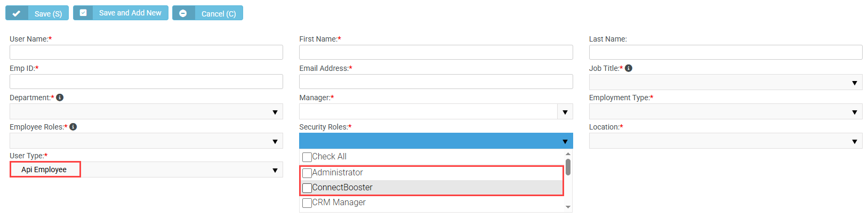This screenshot has width=868, height=218.
Task: Click the Save and Add New button
Action: (x=121, y=13)
